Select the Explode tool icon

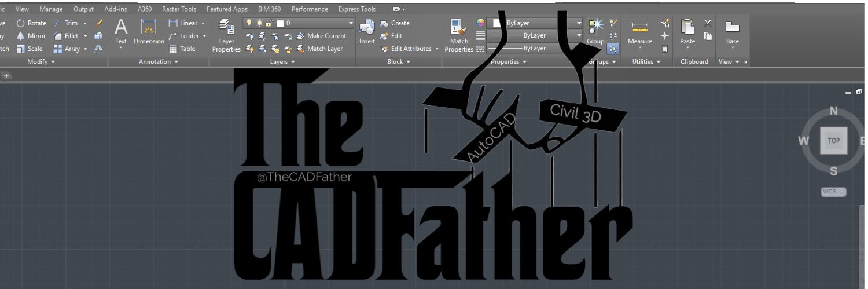pos(98,36)
